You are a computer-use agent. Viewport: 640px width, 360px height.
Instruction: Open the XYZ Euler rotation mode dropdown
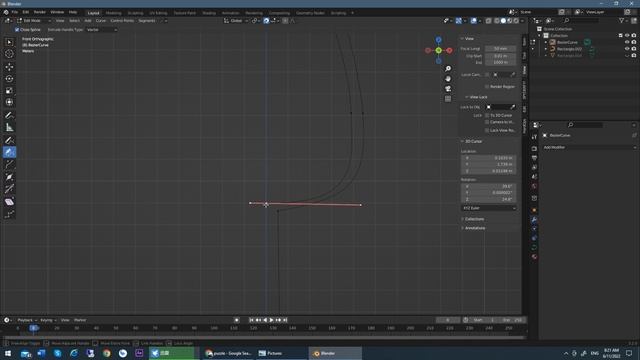489,208
